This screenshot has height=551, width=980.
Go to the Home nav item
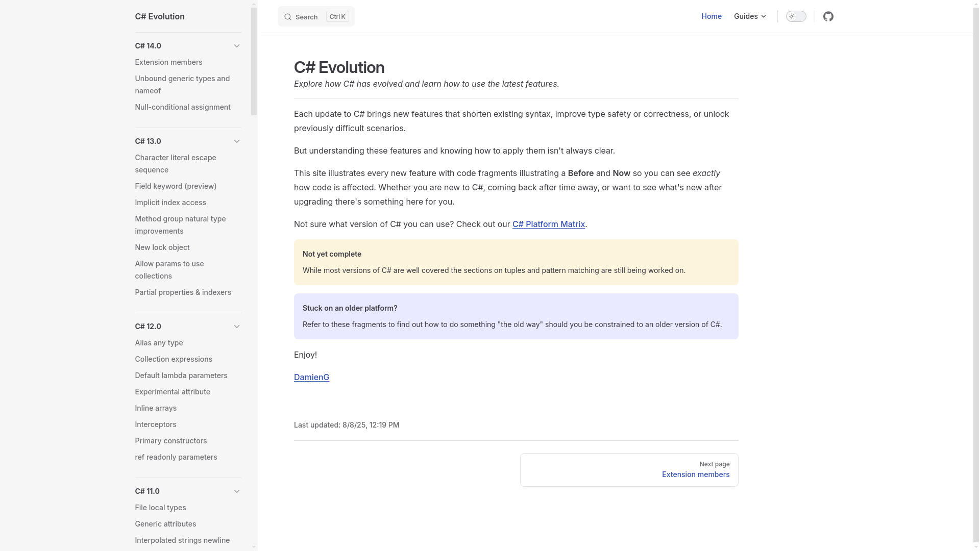712,16
